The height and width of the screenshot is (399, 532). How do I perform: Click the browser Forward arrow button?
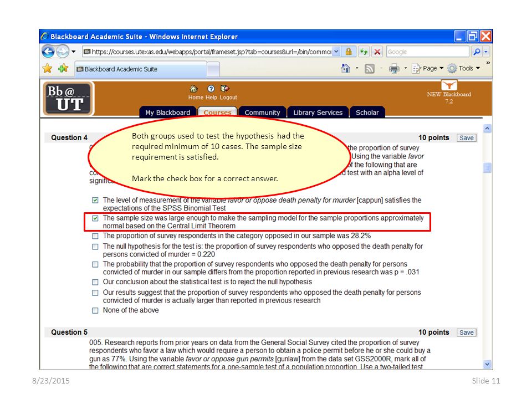pos(63,52)
